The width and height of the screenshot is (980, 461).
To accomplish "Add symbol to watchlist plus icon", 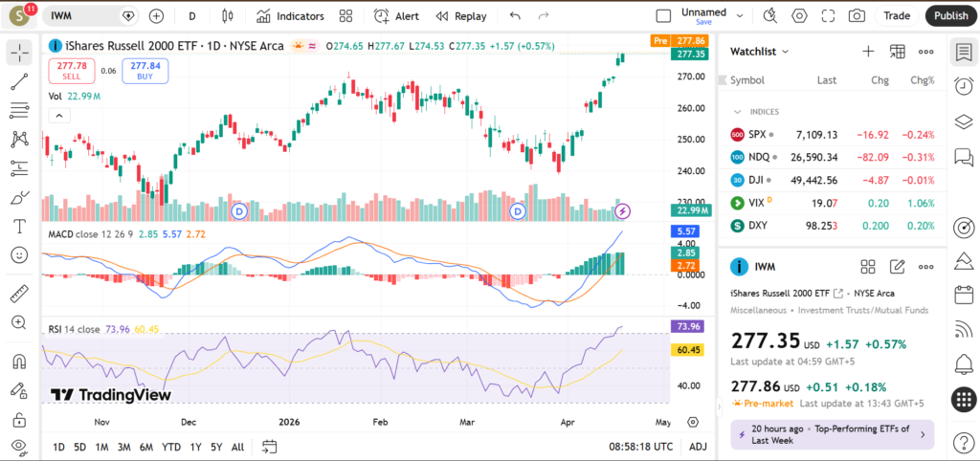I will tap(868, 52).
